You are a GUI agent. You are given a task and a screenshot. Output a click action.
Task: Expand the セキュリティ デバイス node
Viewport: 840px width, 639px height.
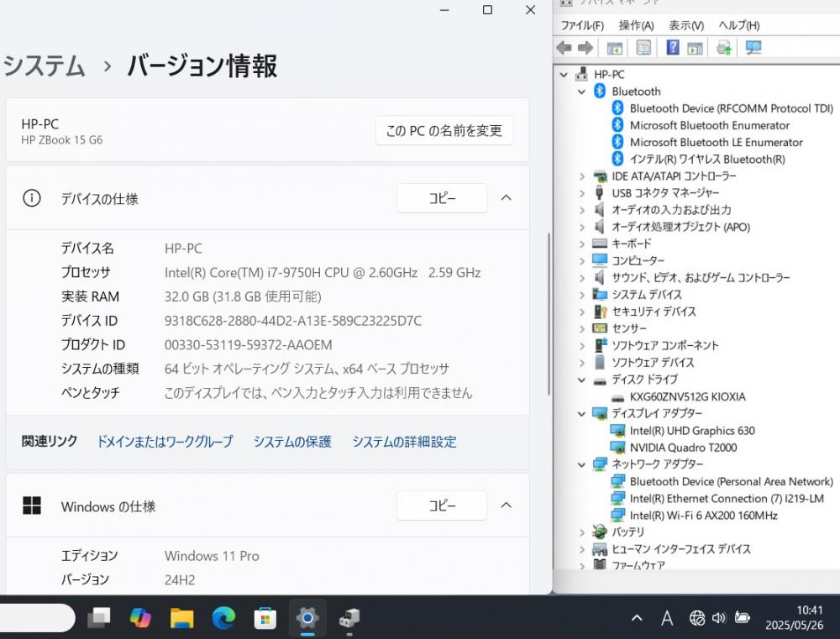coord(582,312)
